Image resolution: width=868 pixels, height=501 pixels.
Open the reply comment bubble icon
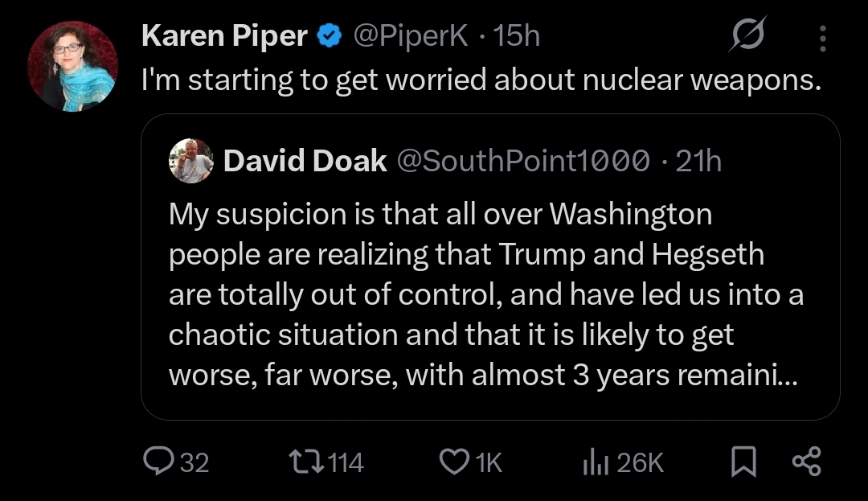tap(155, 462)
